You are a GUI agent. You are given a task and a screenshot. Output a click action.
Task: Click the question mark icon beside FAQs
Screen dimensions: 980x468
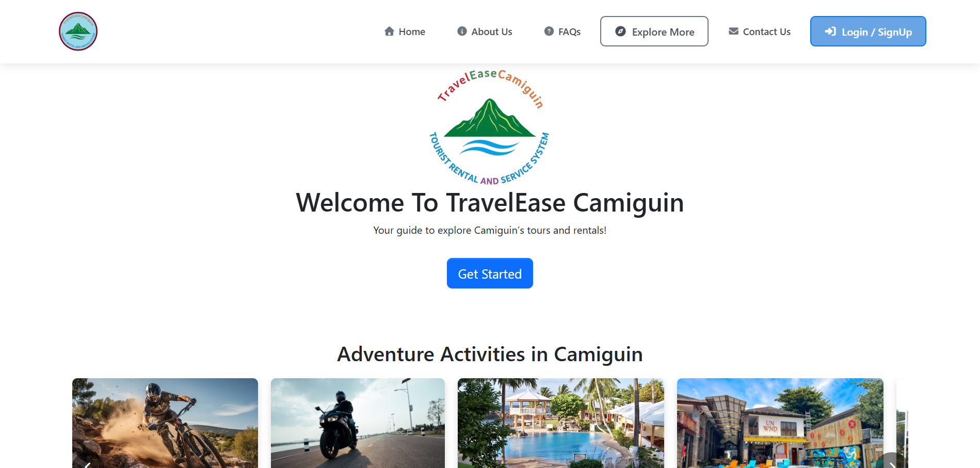(x=549, y=31)
